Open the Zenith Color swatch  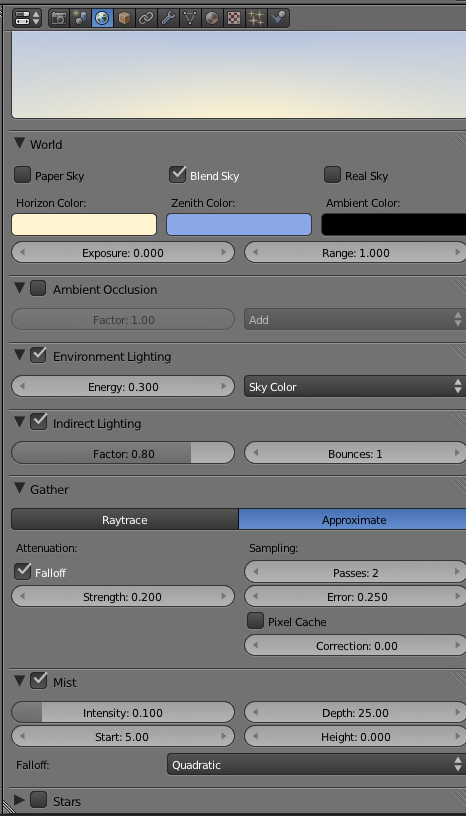pos(239,225)
